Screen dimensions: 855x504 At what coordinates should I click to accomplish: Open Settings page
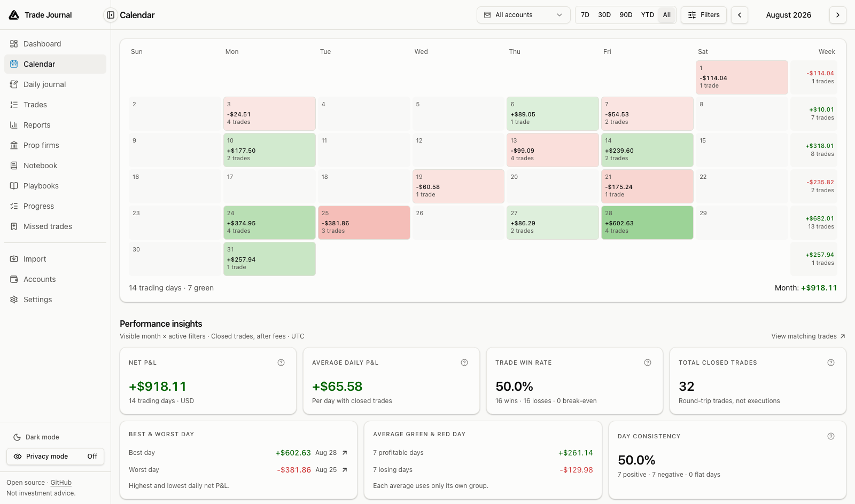coord(55,300)
